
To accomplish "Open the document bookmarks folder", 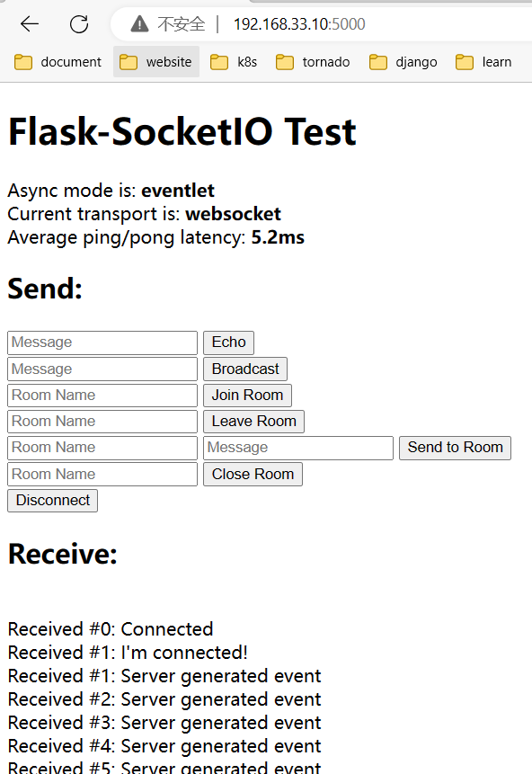I will (x=57, y=61).
